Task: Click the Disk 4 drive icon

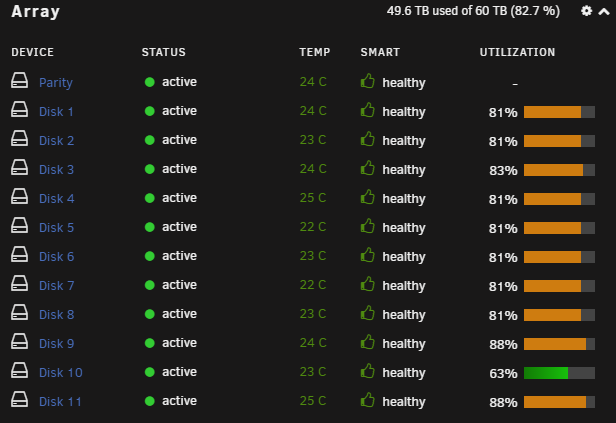Action: coord(19,196)
